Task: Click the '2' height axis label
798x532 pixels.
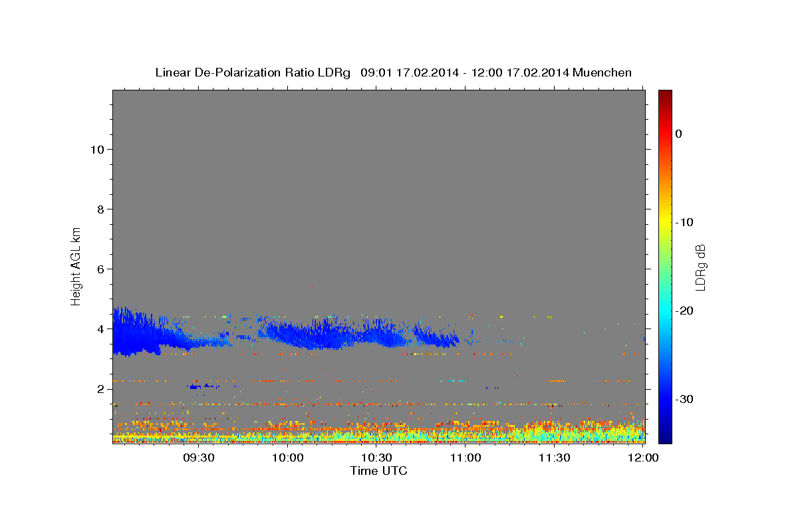Action: tap(100, 388)
